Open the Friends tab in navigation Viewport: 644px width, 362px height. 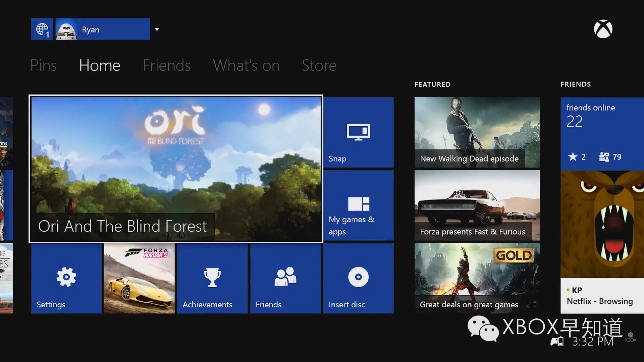(166, 65)
